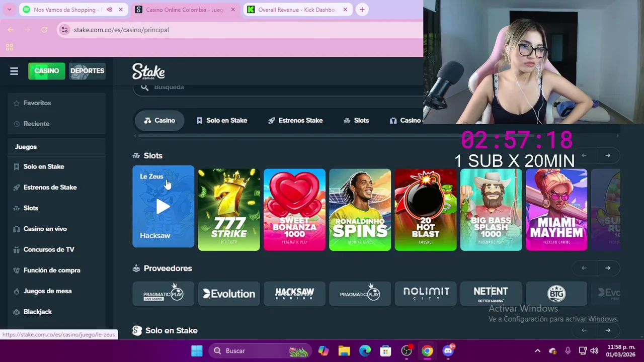Select the Nolimit City provider

[x=426, y=294]
